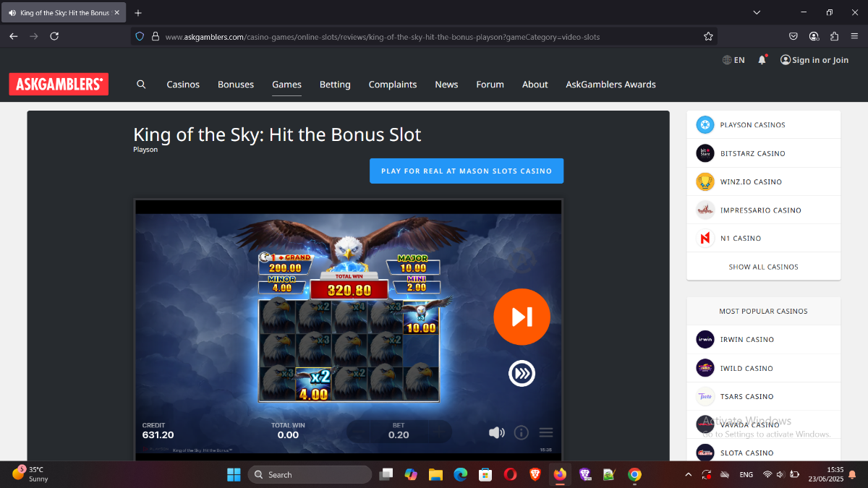Show hidden system tray icons chevron
The height and width of the screenshot is (488, 868).
687,474
